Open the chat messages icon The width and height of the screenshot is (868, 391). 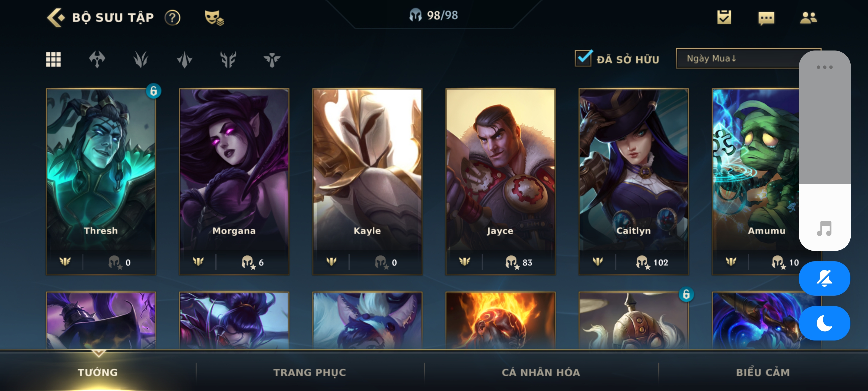point(766,18)
